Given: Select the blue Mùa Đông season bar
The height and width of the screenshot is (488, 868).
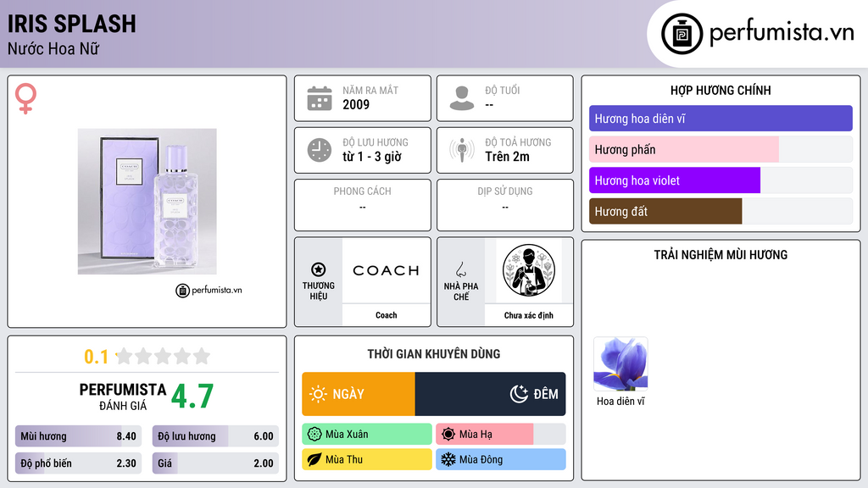Looking at the screenshot, I should [x=501, y=459].
